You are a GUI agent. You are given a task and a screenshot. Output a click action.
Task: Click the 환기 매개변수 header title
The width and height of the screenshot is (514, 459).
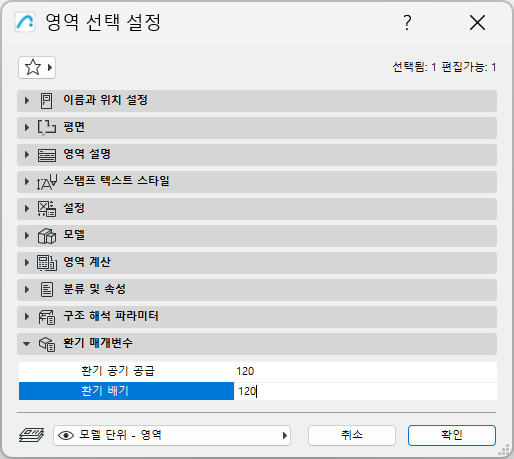pos(98,343)
